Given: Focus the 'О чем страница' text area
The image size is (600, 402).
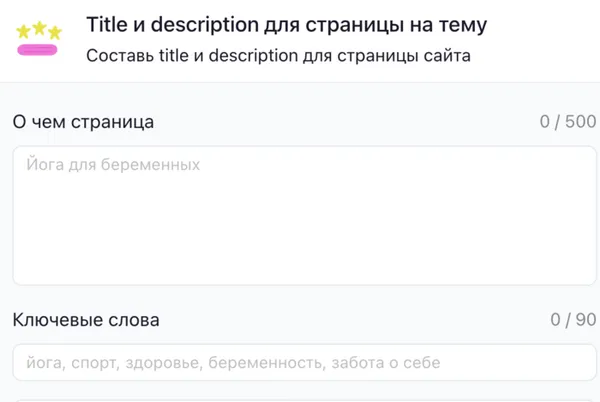Looking at the screenshot, I should click(x=304, y=215).
